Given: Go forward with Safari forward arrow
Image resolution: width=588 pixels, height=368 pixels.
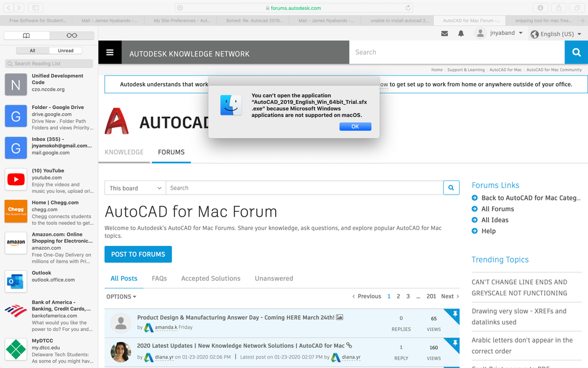Looking at the screenshot, I should click(19, 8).
